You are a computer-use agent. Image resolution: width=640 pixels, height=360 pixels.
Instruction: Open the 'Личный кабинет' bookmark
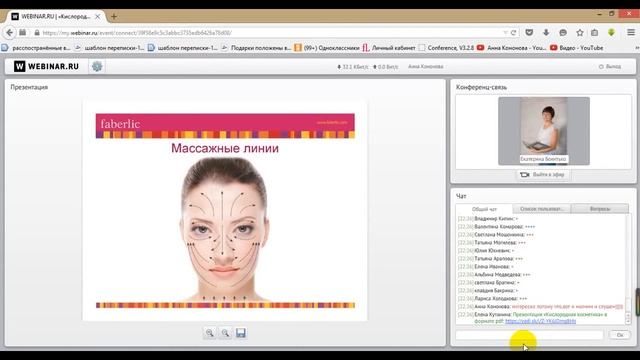389,48
